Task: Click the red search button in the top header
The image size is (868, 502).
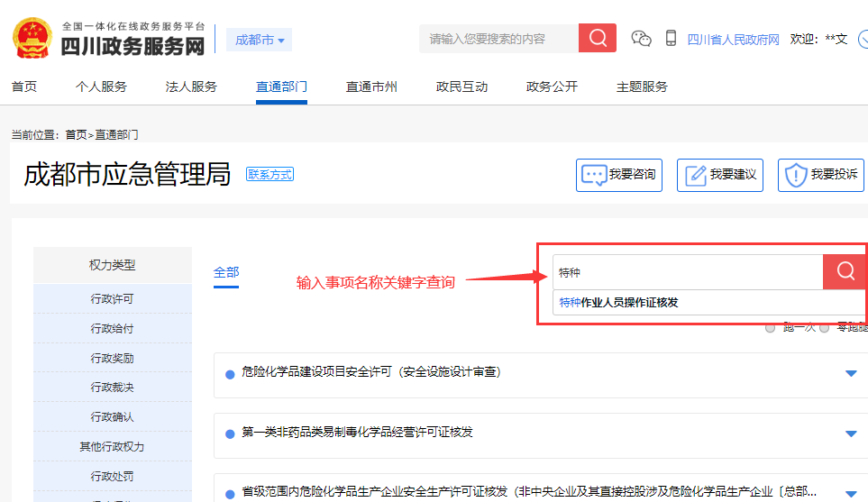Action: pyautogui.click(x=597, y=38)
